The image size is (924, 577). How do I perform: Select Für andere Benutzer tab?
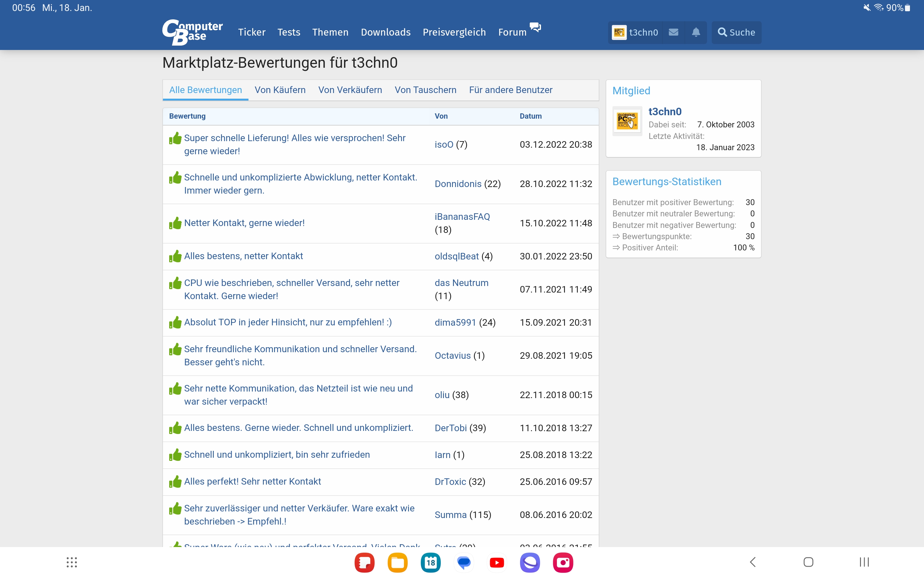(510, 90)
